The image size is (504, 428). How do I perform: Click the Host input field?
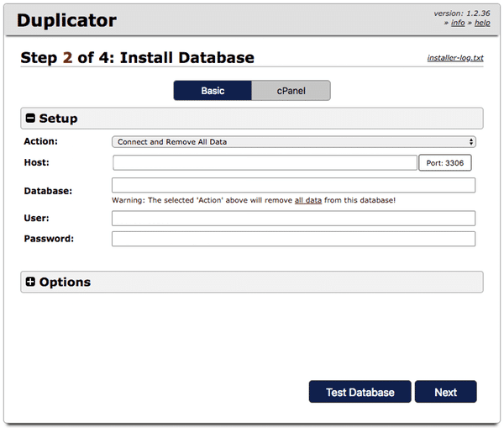point(265,163)
